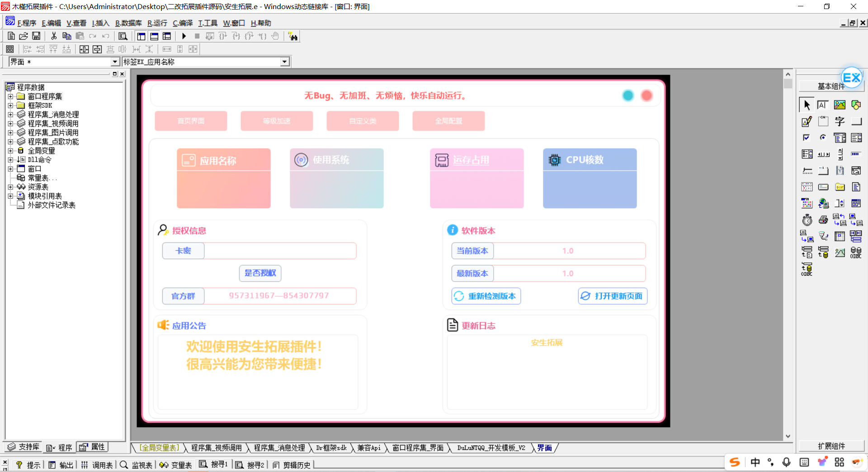Expand the 窗口程序集 tree node

10,96
